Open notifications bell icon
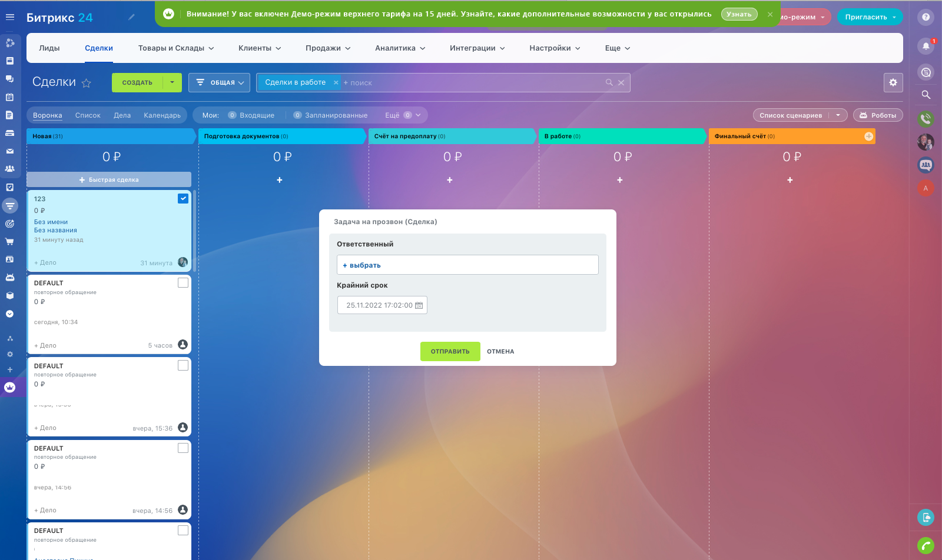Image resolution: width=942 pixels, height=560 pixels. pos(926,46)
